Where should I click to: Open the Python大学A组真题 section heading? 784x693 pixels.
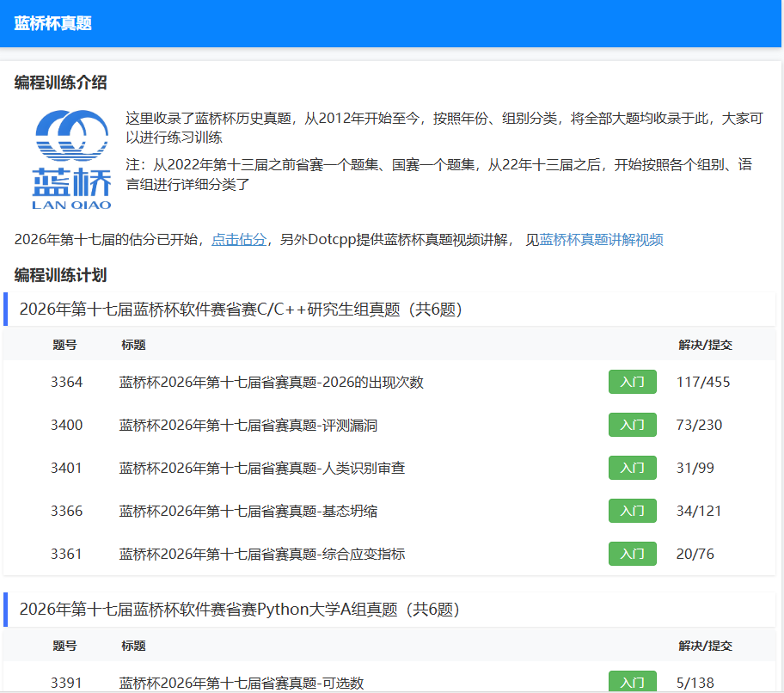[x=239, y=610]
